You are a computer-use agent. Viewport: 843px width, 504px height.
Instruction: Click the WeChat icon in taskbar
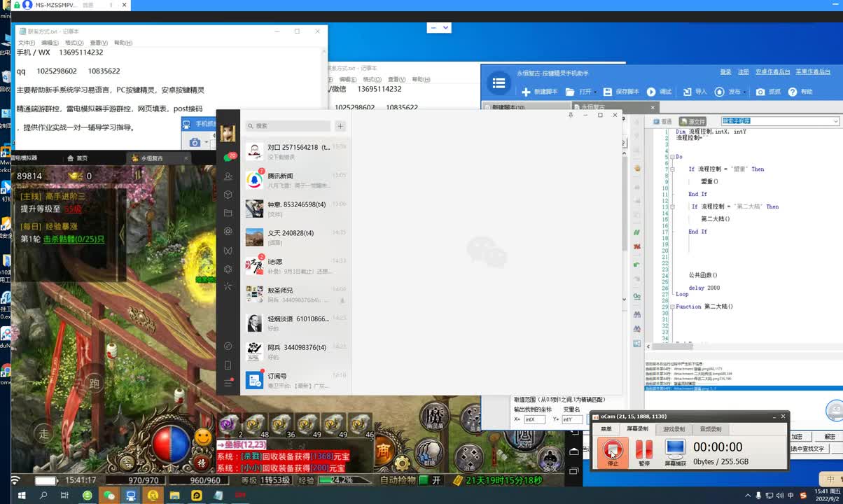(x=109, y=496)
